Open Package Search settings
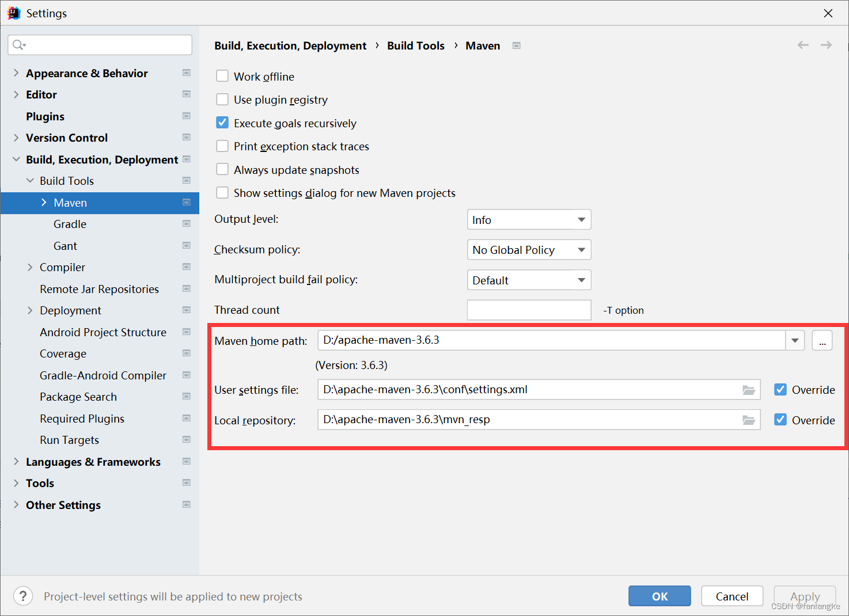The height and width of the screenshot is (616, 849). click(78, 397)
